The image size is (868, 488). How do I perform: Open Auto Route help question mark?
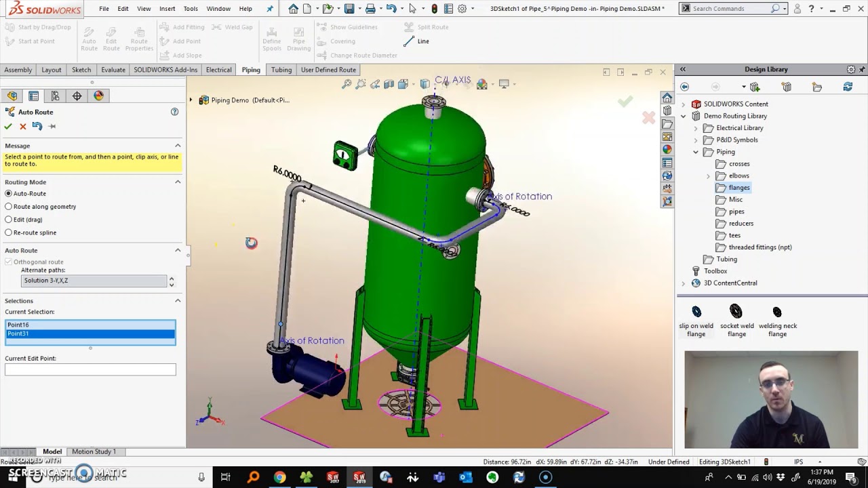coord(174,112)
